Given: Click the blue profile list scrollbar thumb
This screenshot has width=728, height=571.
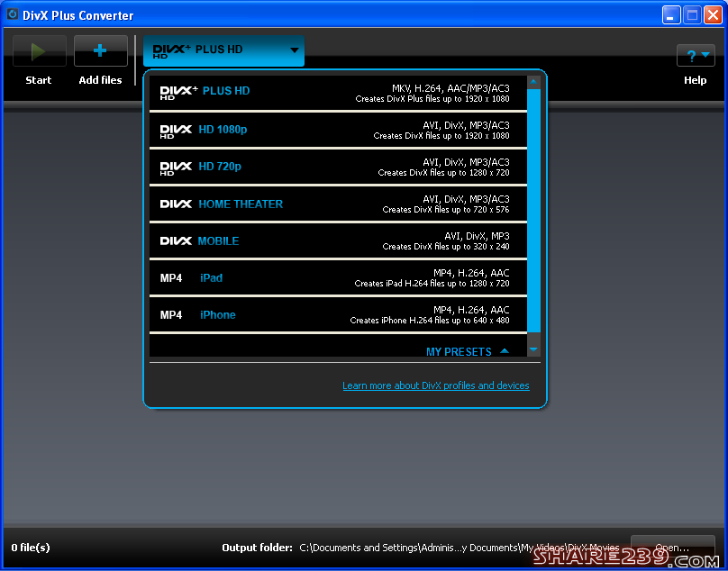Looking at the screenshot, I should tap(533, 211).
